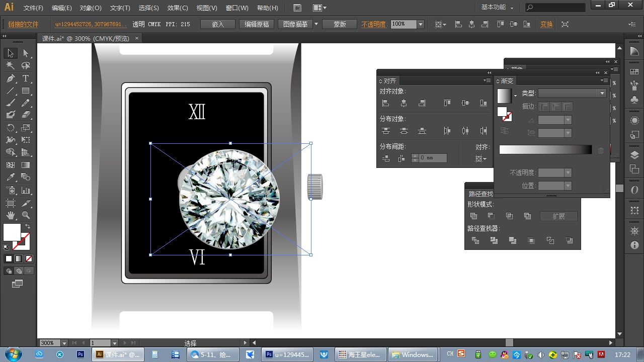Select the Hand tool

pyautogui.click(x=11, y=215)
